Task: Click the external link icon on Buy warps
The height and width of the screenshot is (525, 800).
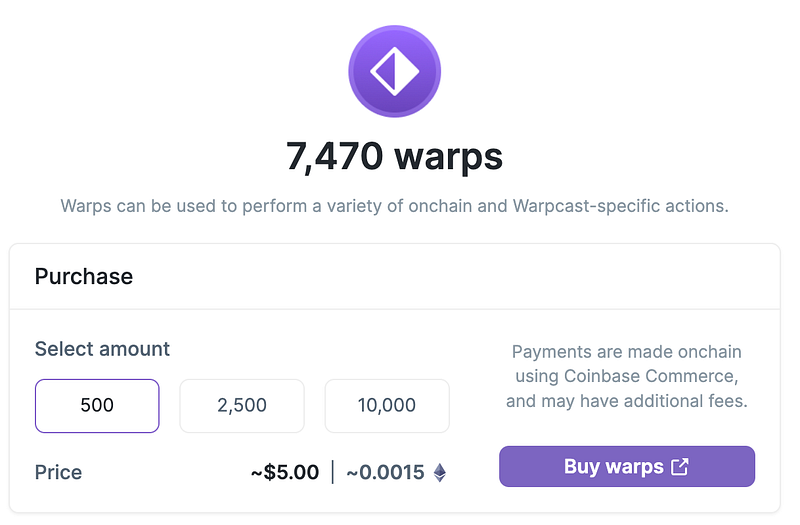Action: (680, 466)
